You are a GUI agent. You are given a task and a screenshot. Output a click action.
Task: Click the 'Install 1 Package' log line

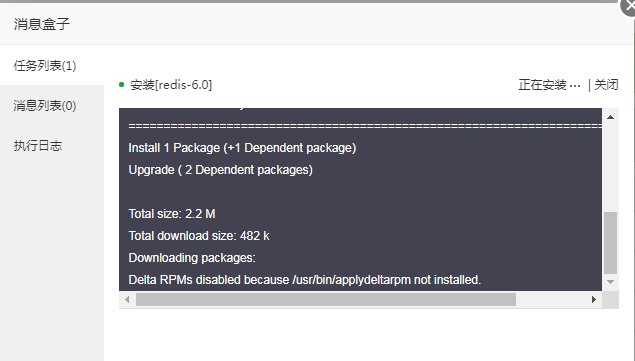[x=242, y=148]
